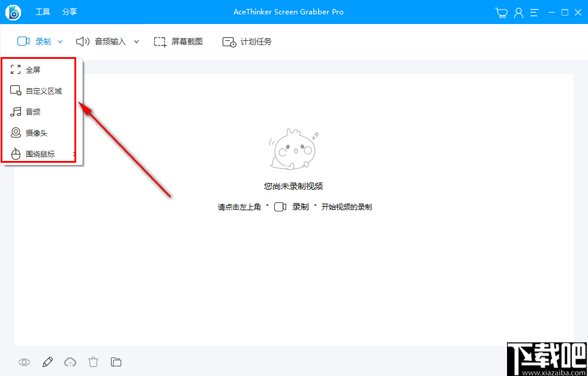588x376 pixels.
Task: Click the trash delete icon at the bottom
Action: (93, 362)
